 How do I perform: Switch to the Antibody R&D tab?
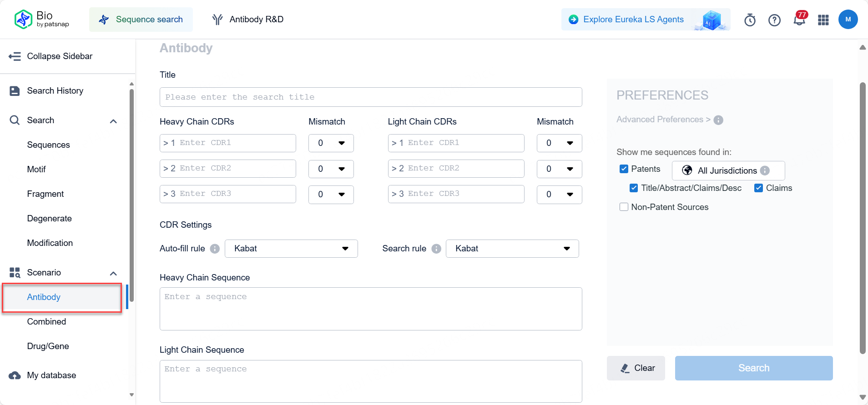click(248, 20)
